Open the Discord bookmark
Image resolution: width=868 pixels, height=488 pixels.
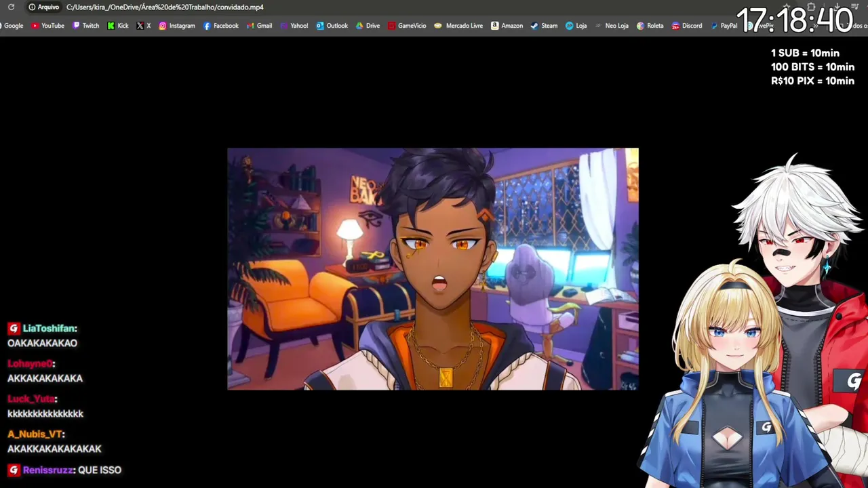[686, 26]
